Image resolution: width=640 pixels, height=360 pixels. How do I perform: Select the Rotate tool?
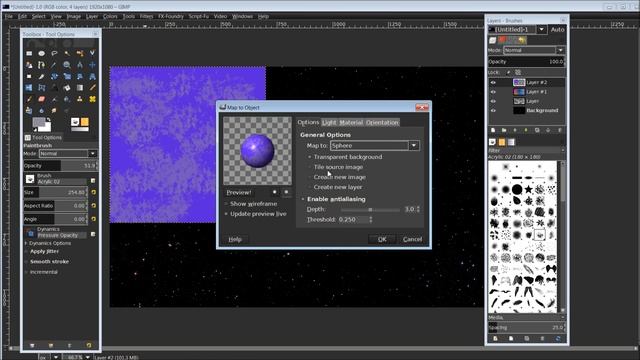coord(54,76)
